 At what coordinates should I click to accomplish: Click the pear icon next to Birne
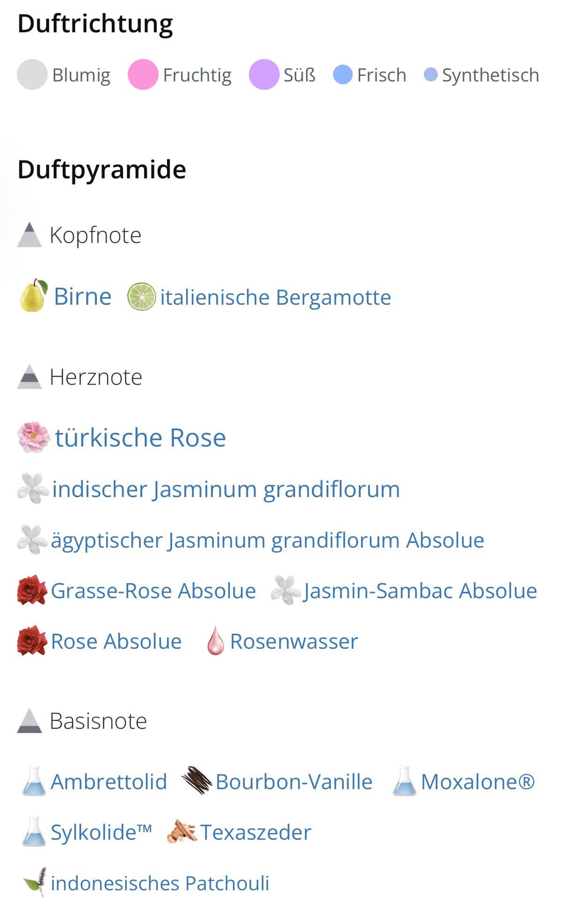[33, 296]
